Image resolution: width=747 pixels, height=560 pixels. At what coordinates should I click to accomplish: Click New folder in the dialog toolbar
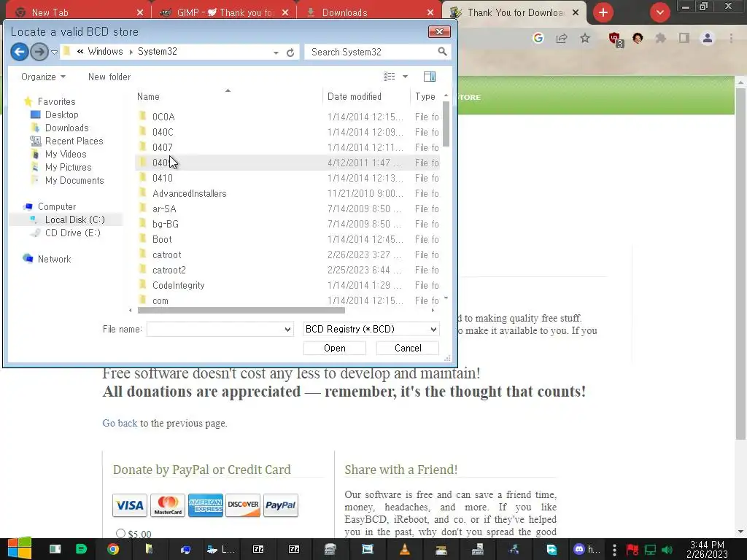tap(109, 77)
